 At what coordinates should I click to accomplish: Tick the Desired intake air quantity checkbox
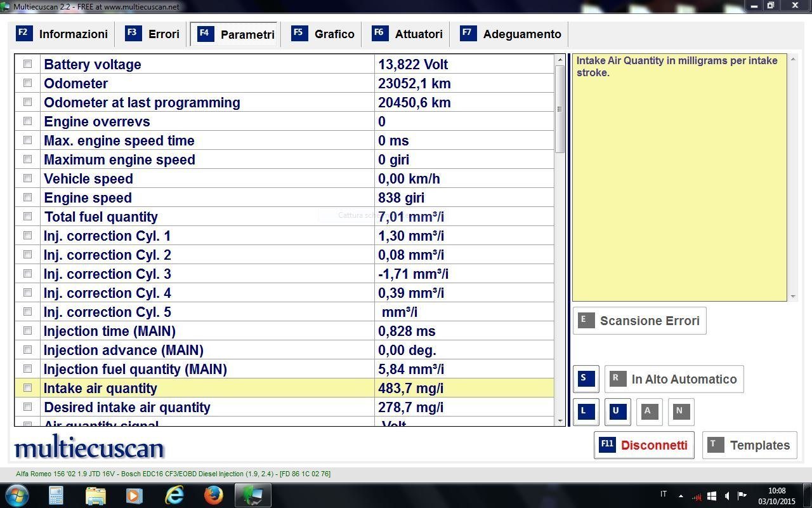[x=27, y=407]
